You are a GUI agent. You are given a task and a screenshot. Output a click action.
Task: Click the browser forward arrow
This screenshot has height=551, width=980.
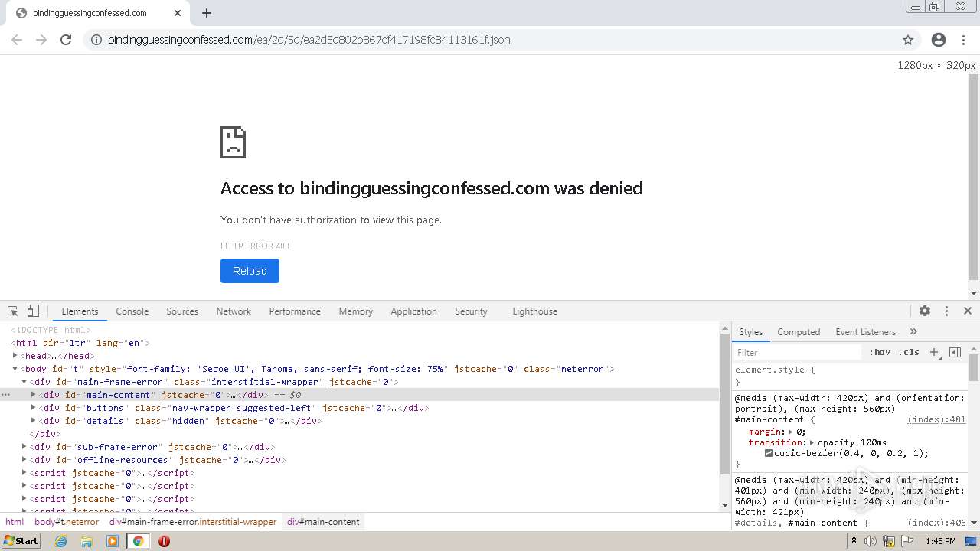41,40
